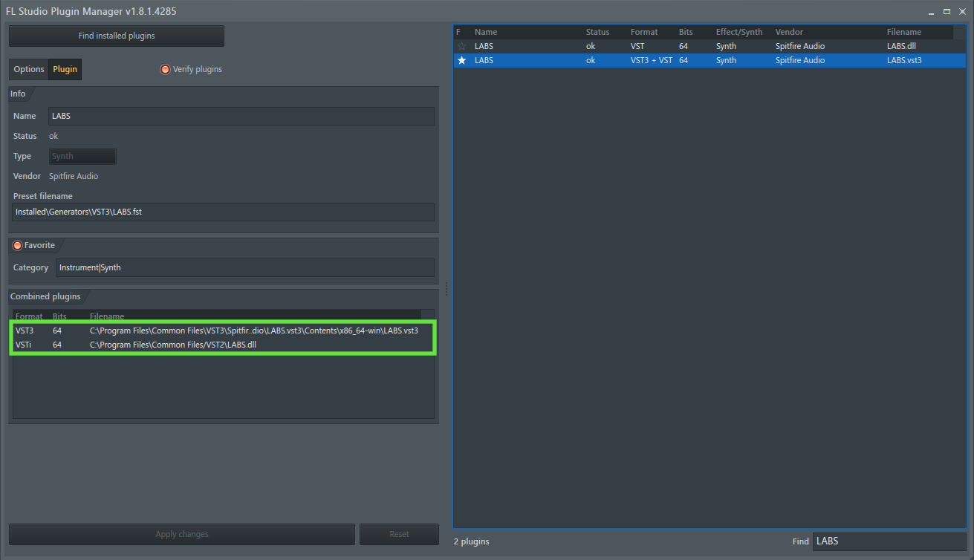974x560 pixels.
Task: Click Spitfire Audio vendor in LABS.dll row
Action: pos(800,46)
